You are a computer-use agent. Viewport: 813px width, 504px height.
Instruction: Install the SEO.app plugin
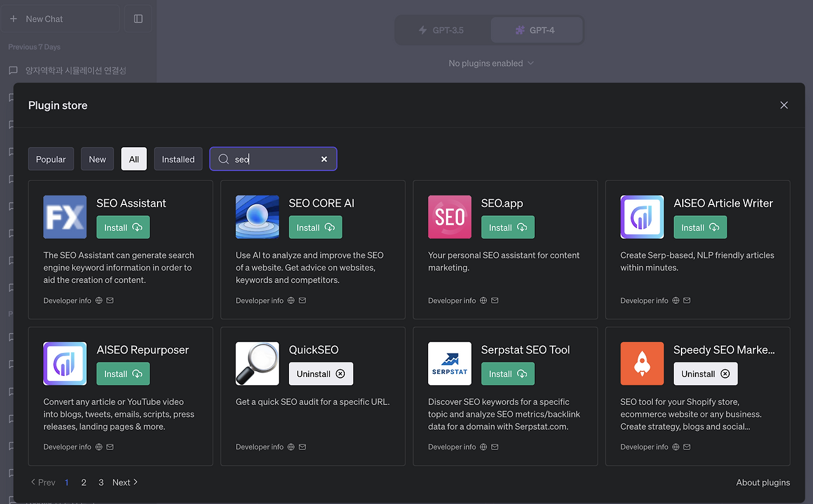click(508, 227)
